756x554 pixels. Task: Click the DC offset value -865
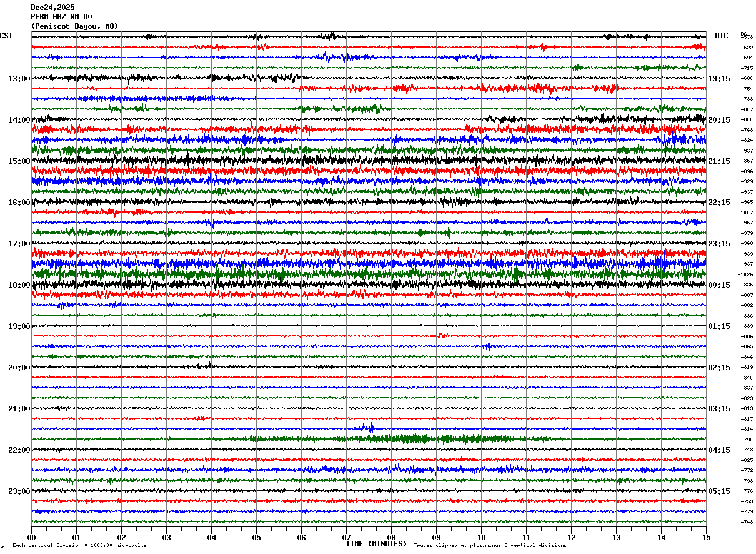coord(747,347)
